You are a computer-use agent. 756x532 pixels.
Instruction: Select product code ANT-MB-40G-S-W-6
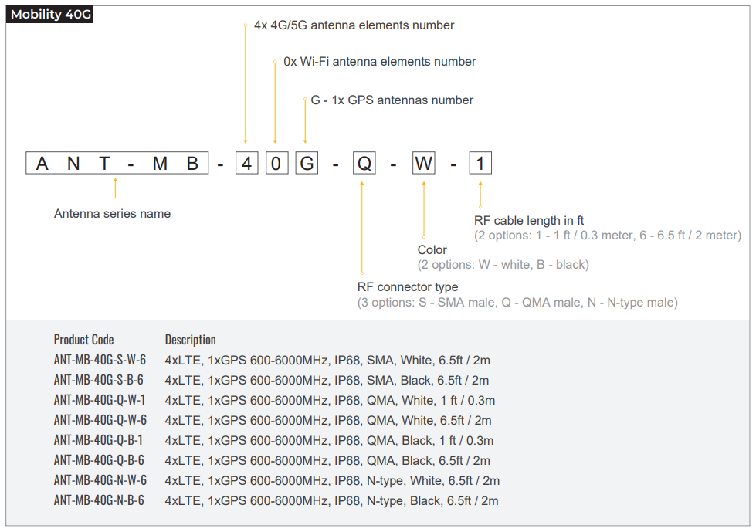pos(100,360)
